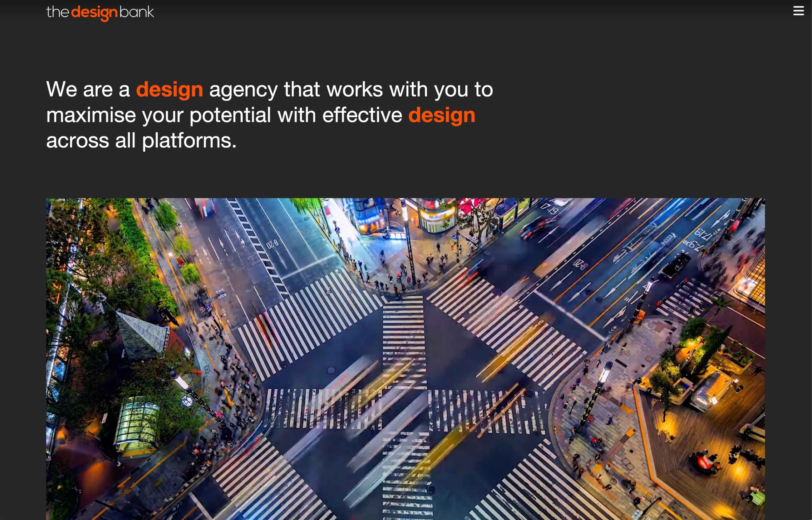Click the word "potential" in the headline

tap(230, 115)
